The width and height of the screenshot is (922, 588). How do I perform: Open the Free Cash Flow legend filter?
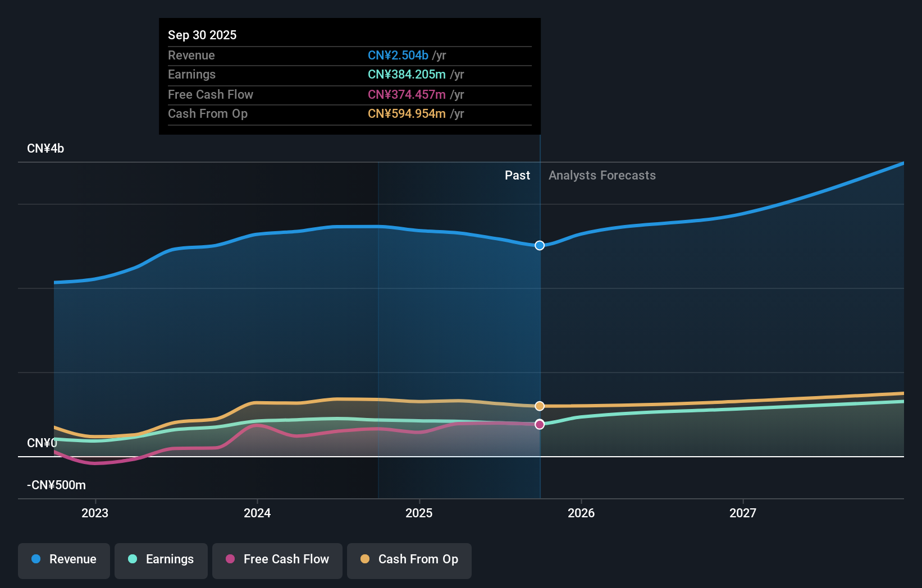pos(277,559)
